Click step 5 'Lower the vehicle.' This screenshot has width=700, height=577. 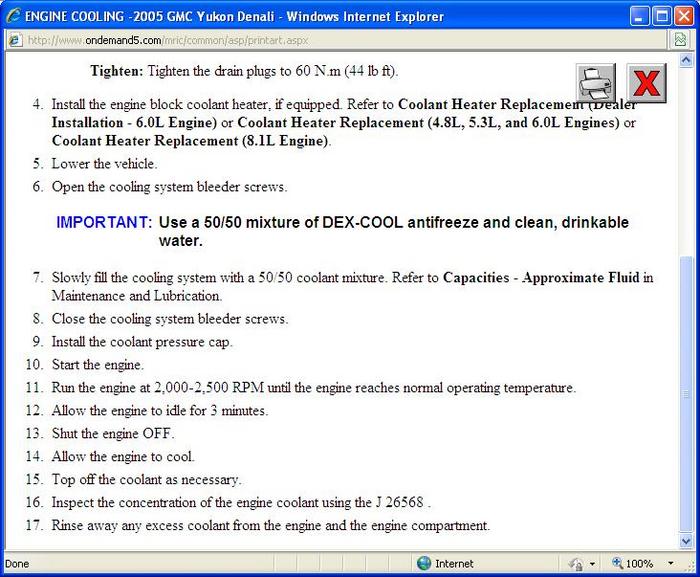(x=104, y=163)
